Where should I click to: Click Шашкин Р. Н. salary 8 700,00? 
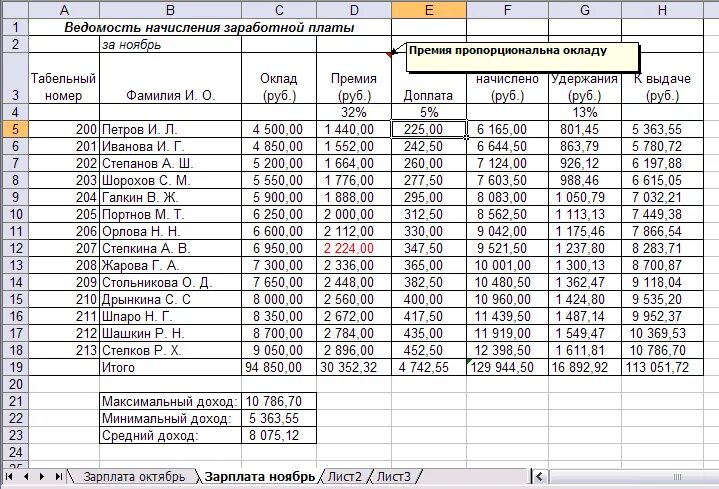279,333
